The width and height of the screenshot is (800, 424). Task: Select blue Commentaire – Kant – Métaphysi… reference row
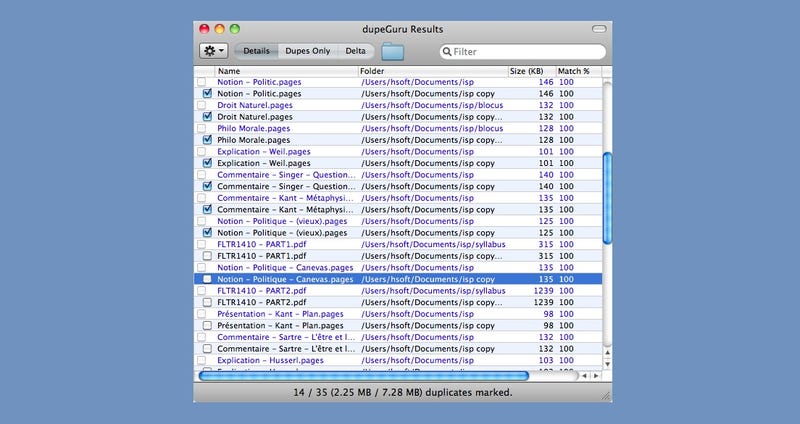point(398,198)
